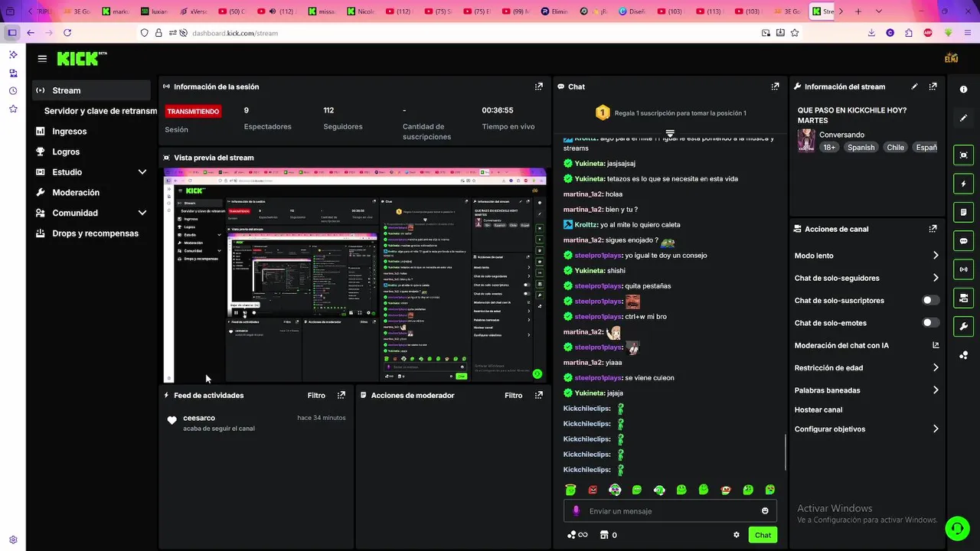
Task: Open the emoji picker in the message box
Action: (765, 511)
